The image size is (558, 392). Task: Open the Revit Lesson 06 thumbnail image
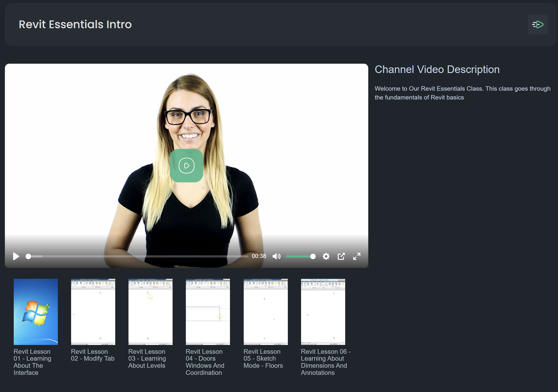pos(323,312)
